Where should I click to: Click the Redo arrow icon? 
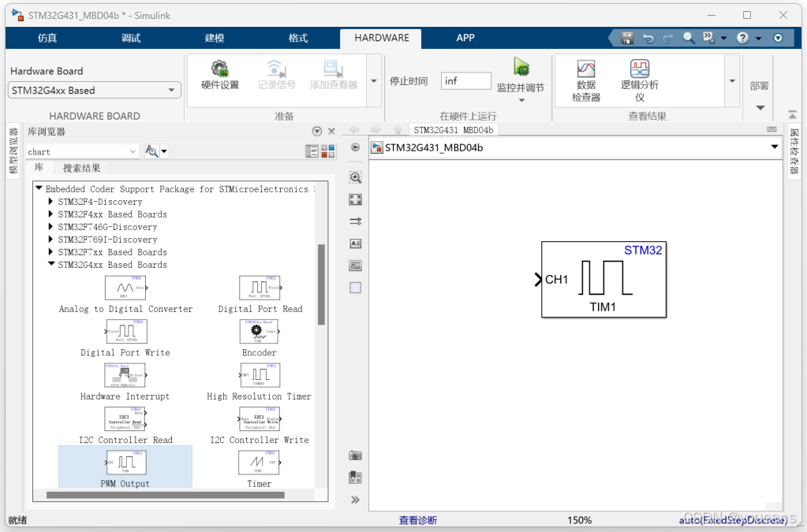[x=668, y=38]
